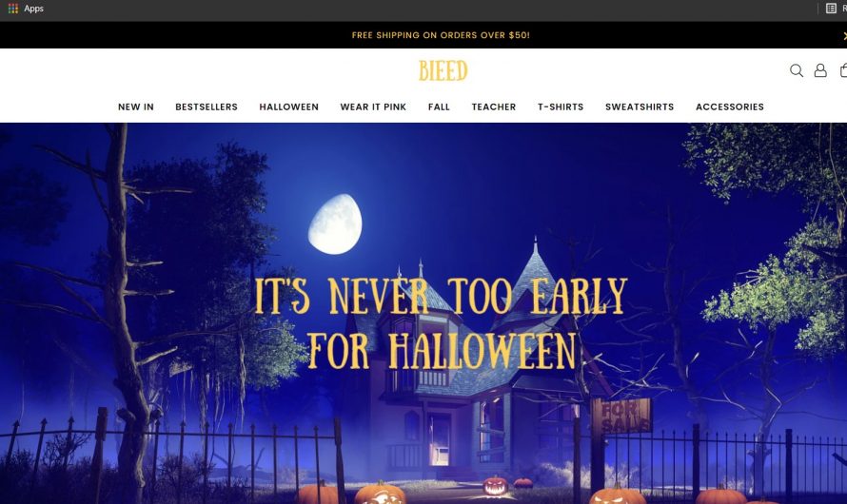Browse the Fall collection
847x504 pixels.
(x=439, y=107)
